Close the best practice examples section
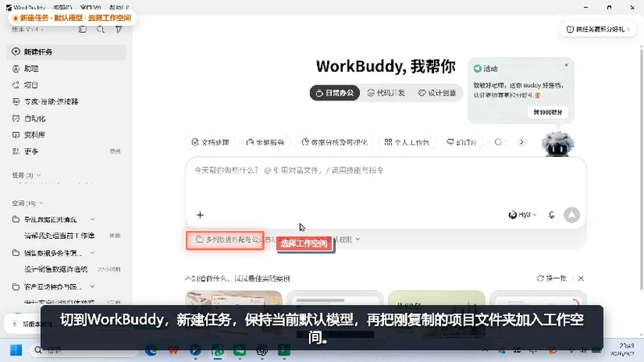 580,278
